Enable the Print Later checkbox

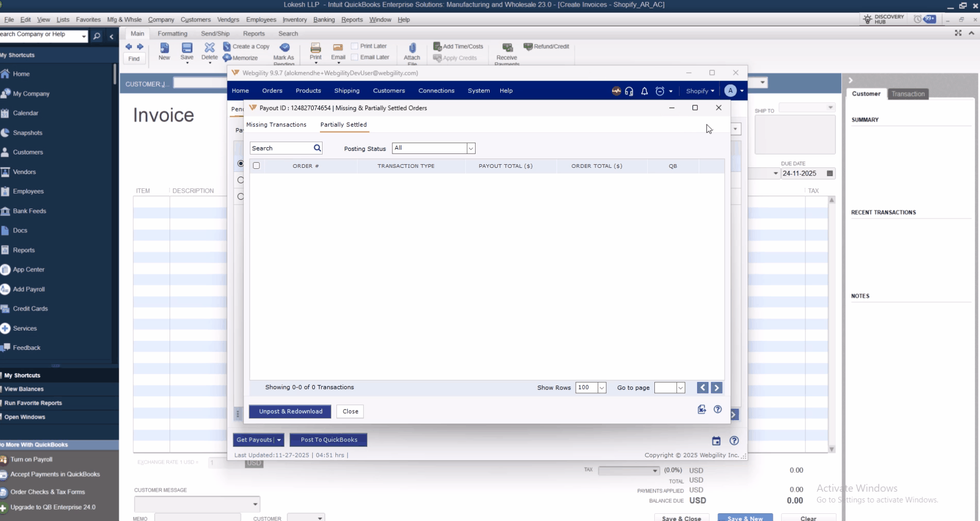click(354, 46)
